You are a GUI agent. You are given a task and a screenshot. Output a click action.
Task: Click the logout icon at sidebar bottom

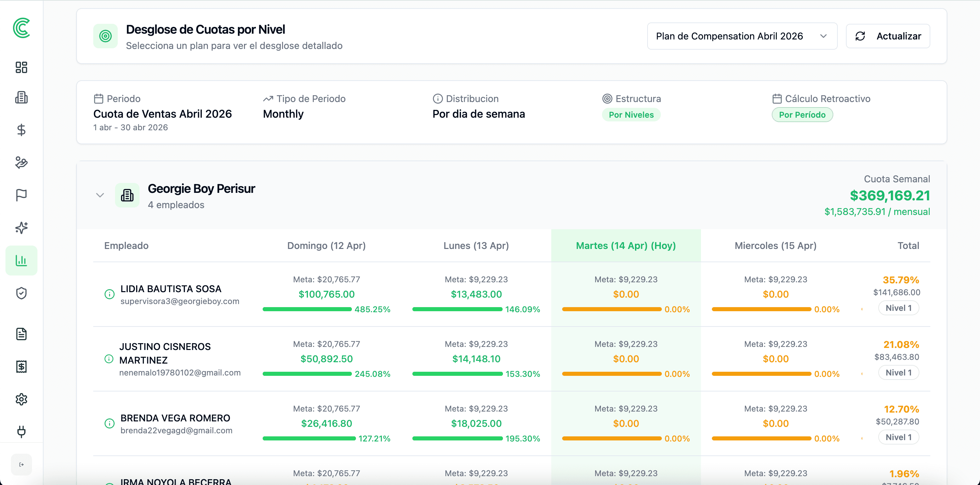(21, 465)
